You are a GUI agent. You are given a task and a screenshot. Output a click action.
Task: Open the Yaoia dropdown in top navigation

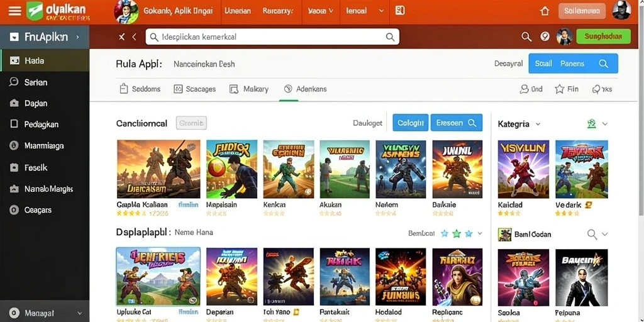pos(320,11)
